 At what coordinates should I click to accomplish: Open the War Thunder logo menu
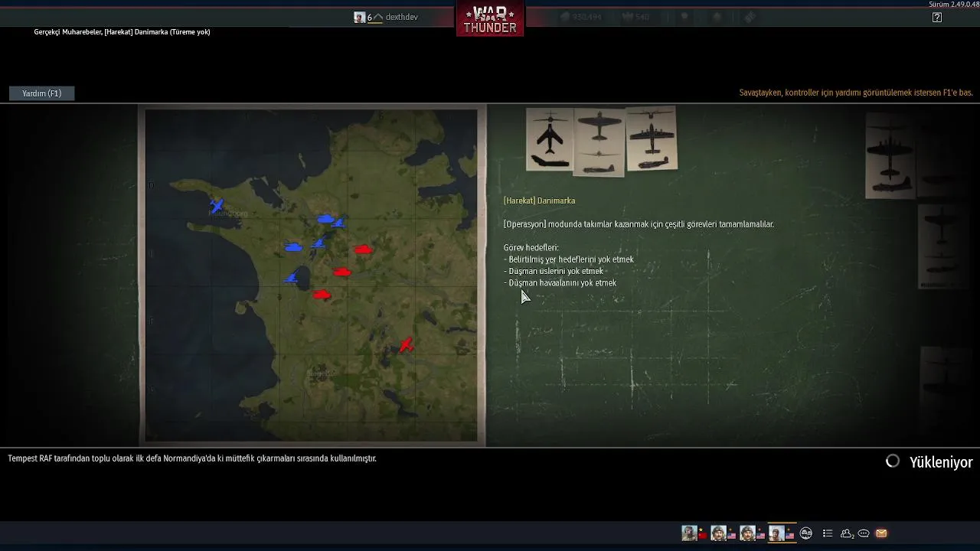click(490, 18)
